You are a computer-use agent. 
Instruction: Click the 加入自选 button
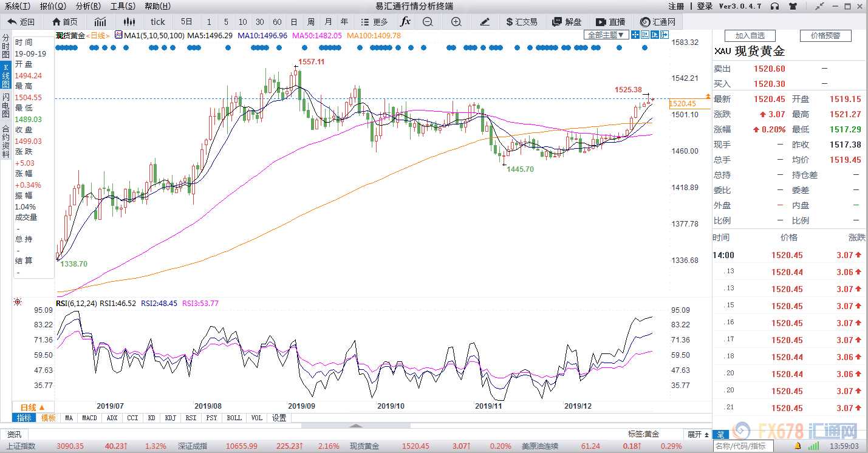[750, 36]
